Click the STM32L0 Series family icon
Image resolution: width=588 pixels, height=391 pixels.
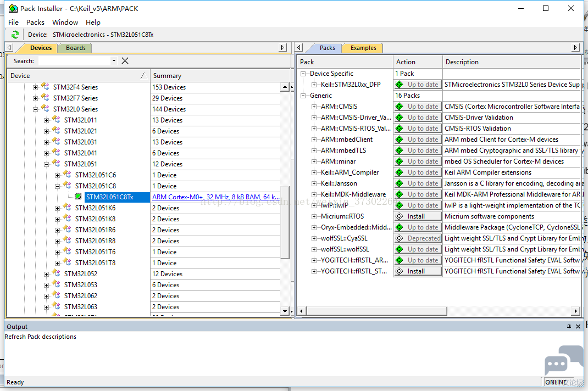[x=45, y=109]
